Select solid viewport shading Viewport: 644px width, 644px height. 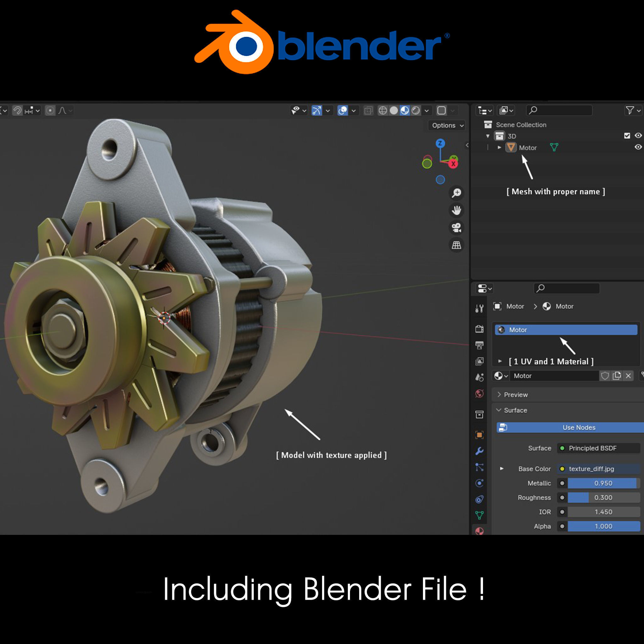pos(394,110)
